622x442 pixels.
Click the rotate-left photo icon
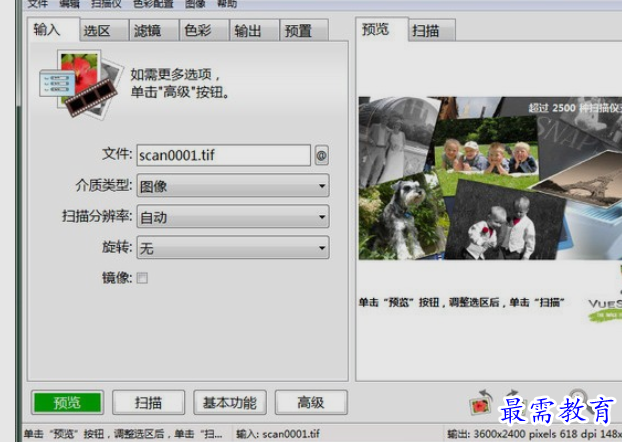(480, 403)
